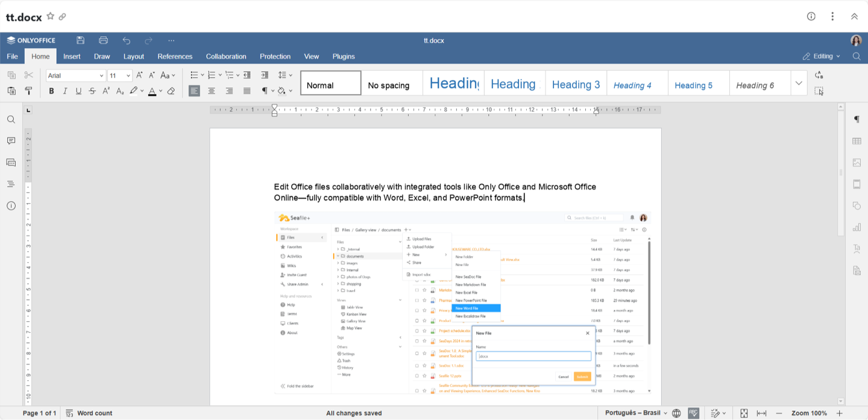Apply the Heading 3 style
Screen dimensions: 868x420
point(576,83)
